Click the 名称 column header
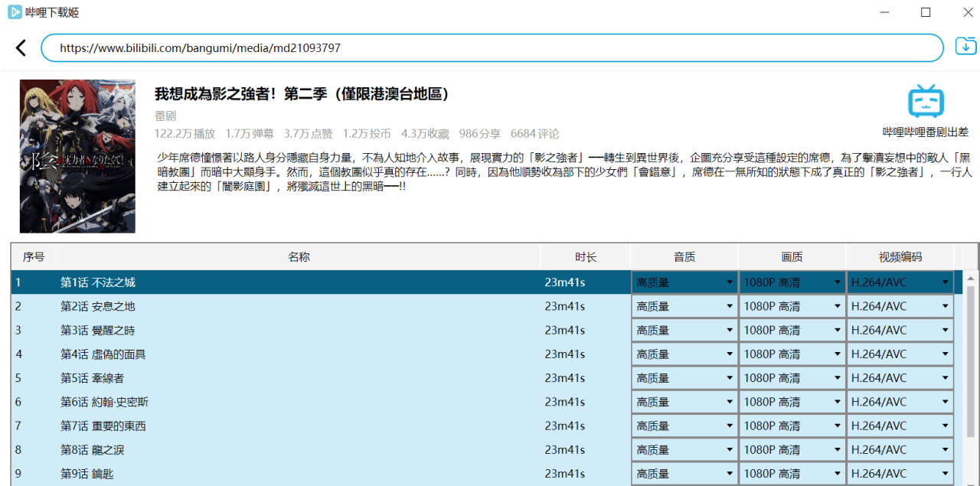This screenshot has width=980, height=486. coord(299,257)
